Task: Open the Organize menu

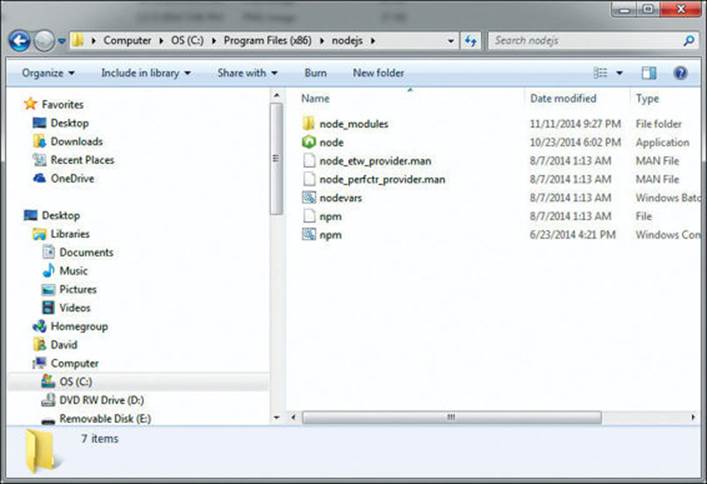Action: coord(48,73)
